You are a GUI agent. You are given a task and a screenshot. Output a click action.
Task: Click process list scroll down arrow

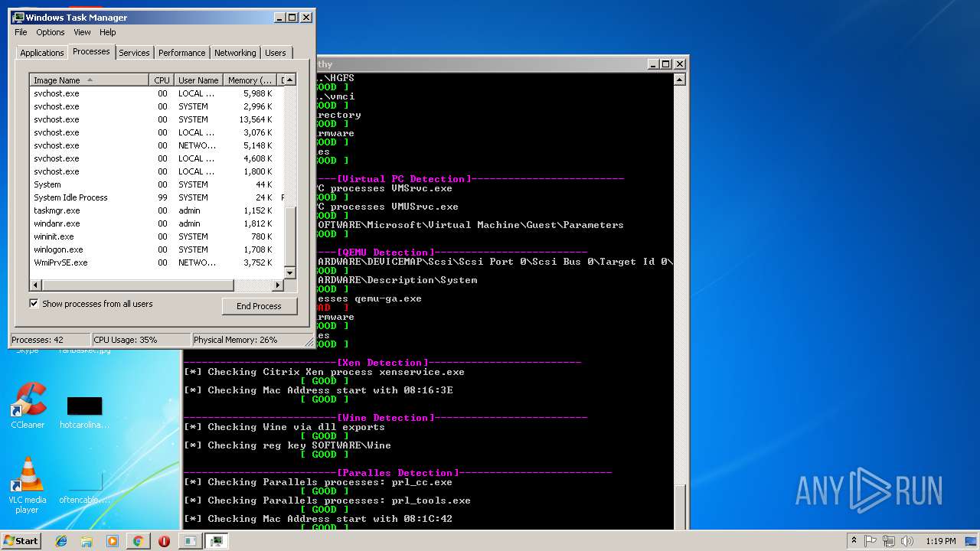click(290, 272)
